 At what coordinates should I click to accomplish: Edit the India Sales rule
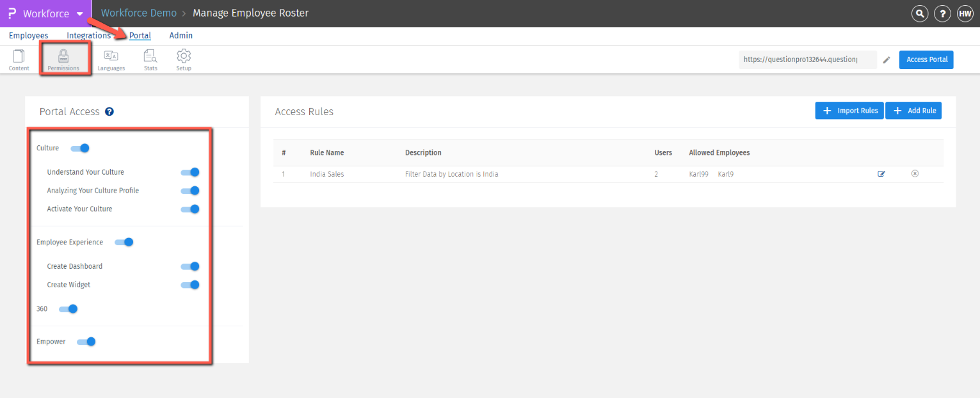pos(881,174)
